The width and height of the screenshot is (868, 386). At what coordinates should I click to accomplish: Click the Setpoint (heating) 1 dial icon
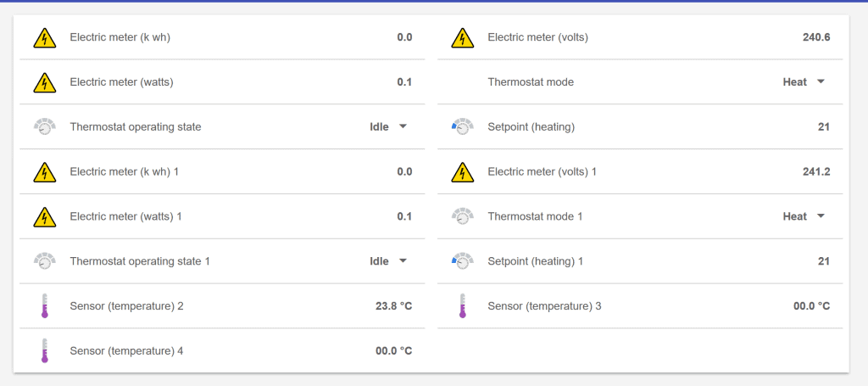point(462,260)
